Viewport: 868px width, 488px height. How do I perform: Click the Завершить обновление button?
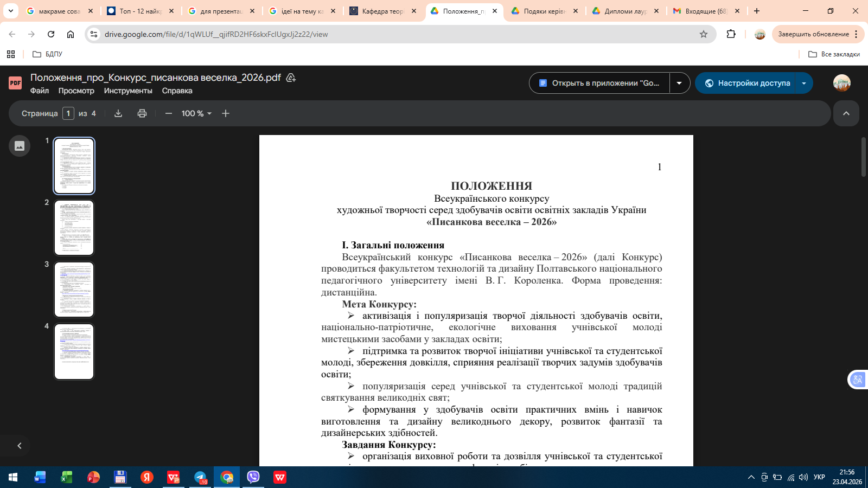813,34
